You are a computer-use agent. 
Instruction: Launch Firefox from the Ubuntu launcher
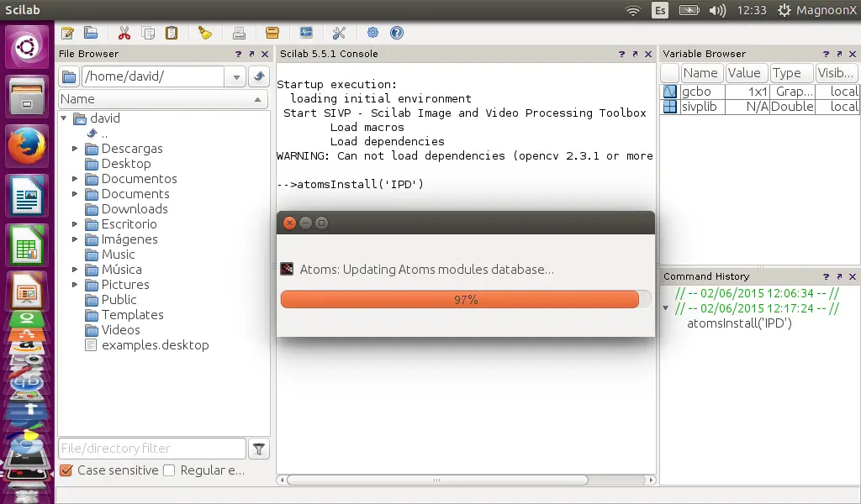pyautogui.click(x=27, y=146)
